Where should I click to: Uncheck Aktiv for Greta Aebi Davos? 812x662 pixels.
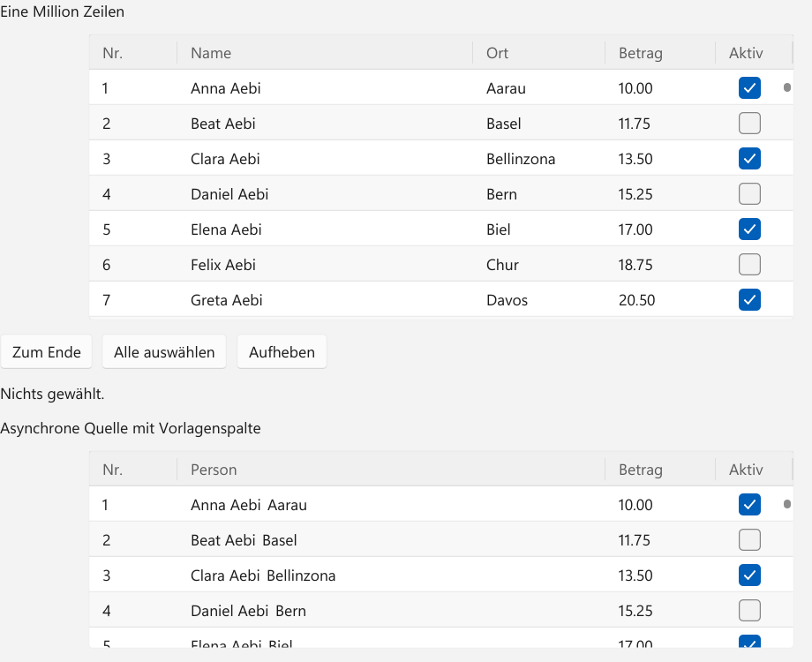pyautogui.click(x=749, y=300)
